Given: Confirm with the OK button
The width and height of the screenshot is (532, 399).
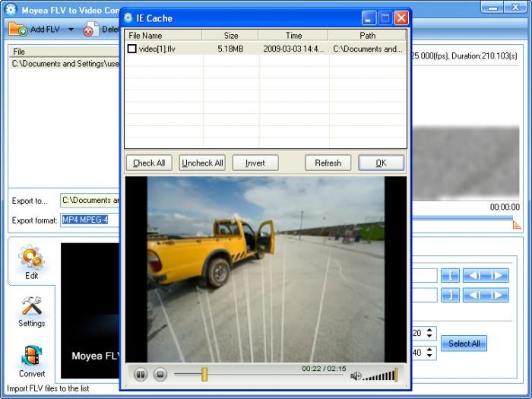Looking at the screenshot, I should (x=382, y=163).
